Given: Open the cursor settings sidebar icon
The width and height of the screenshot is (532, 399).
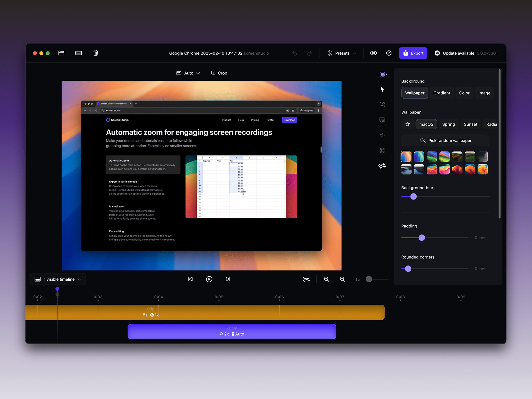Looking at the screenshot, I should (382, 89).
